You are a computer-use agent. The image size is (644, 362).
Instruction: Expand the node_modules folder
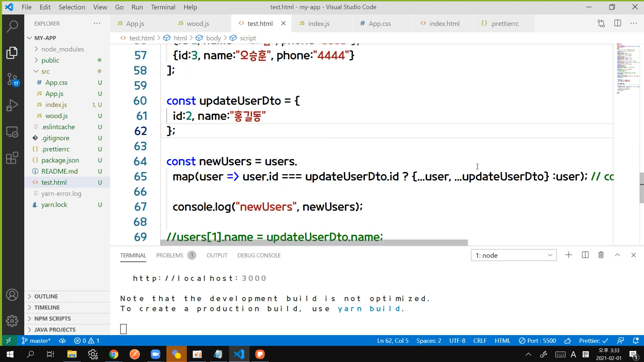[x=67, y=49]
